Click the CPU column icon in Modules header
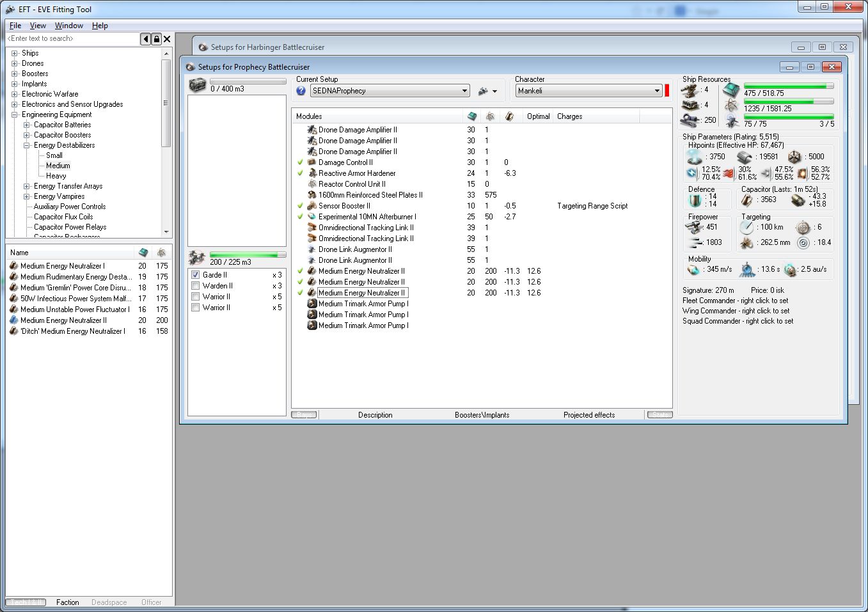The height and width of the screenshot is (612, 868). click(472, 116)
